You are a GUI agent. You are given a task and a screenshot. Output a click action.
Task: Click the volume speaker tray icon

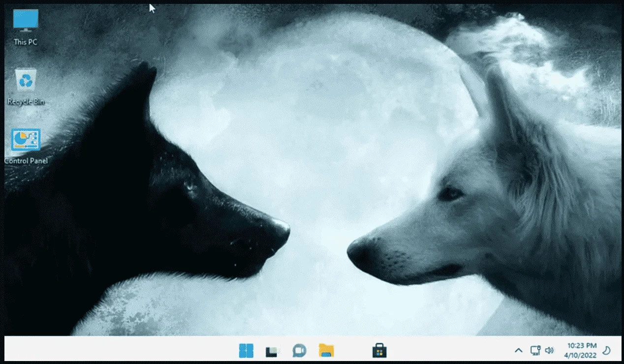coord(550,350)
